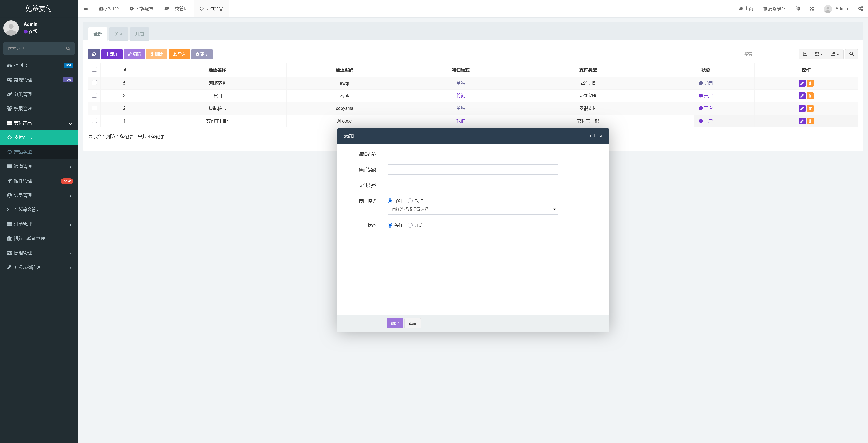868x443 pixels.
Task: Click the 确定 submit button
Action: (x=395, y=323)
